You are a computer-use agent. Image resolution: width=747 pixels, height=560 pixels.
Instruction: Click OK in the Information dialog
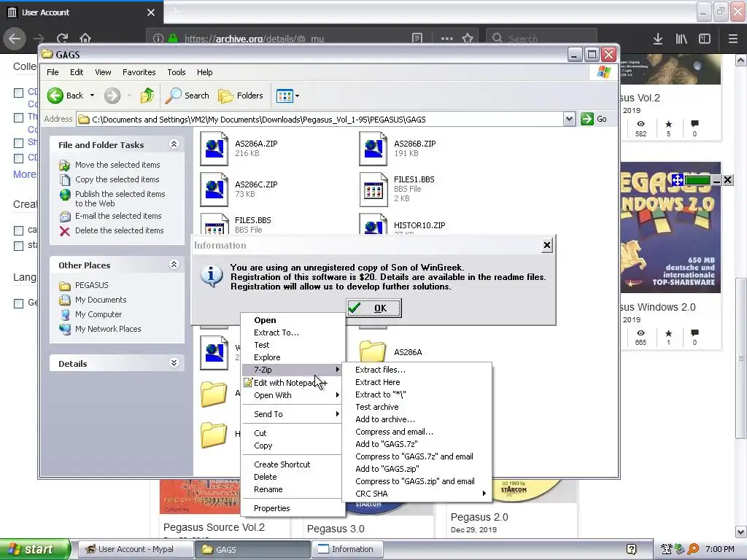point(373,308)
